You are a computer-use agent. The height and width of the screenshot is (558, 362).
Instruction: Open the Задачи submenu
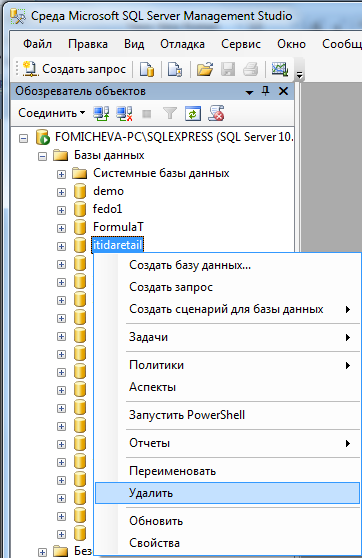[227, 337]
